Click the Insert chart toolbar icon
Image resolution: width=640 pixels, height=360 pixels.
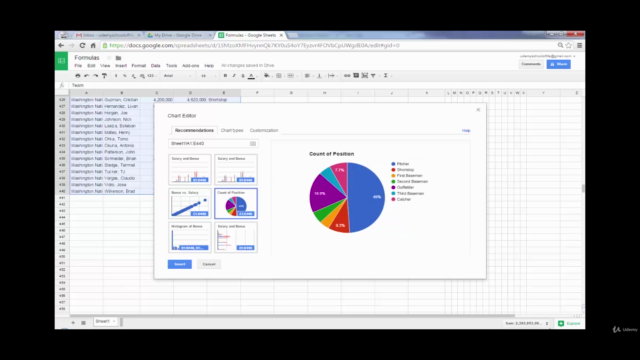[x=364, y=76]
